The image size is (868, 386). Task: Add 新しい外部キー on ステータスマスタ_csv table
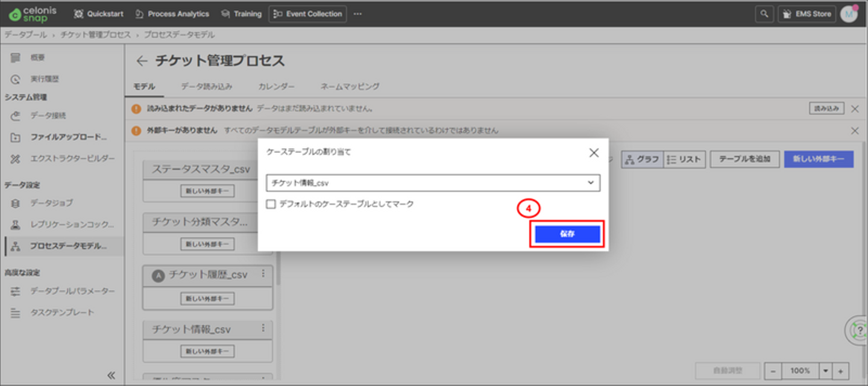tap(207, 191)
